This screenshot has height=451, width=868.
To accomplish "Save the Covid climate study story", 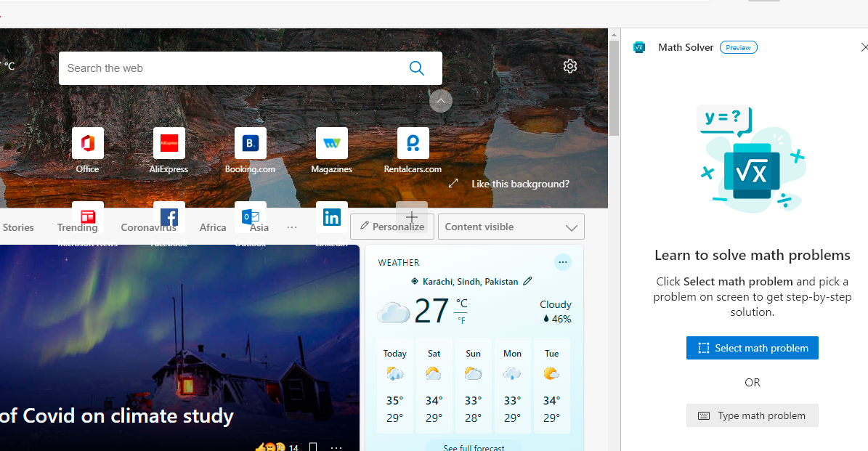I will pos(313,446).
